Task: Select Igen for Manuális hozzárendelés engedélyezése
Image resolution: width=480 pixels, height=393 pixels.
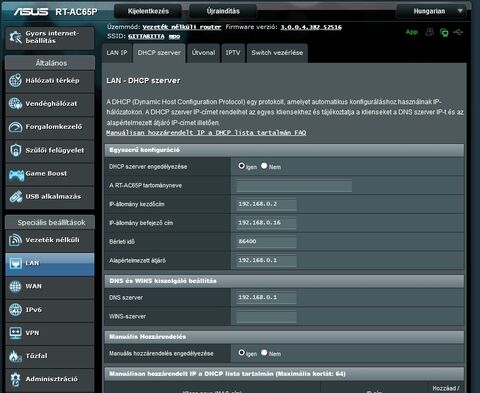Action: pos(241,352)
